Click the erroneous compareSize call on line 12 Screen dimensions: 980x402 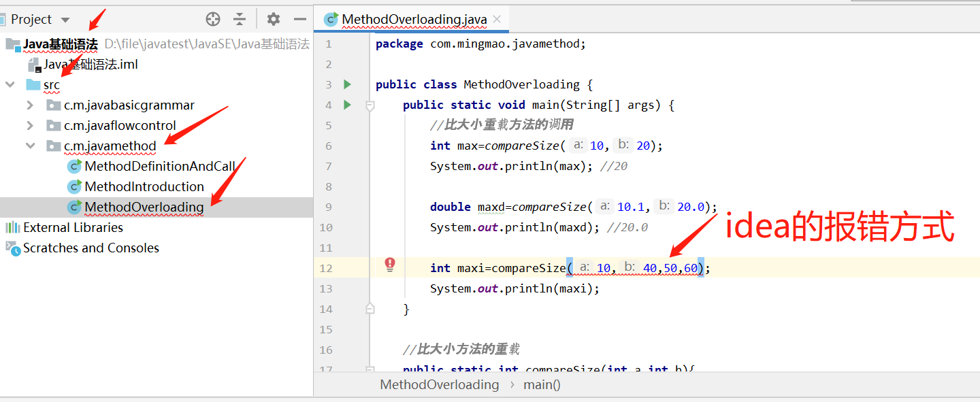[529, 268]
